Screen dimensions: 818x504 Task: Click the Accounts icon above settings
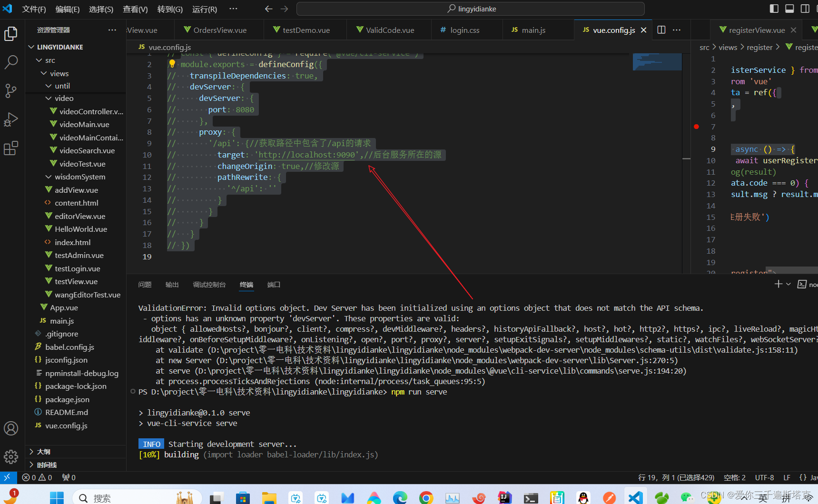coord(11,428)
